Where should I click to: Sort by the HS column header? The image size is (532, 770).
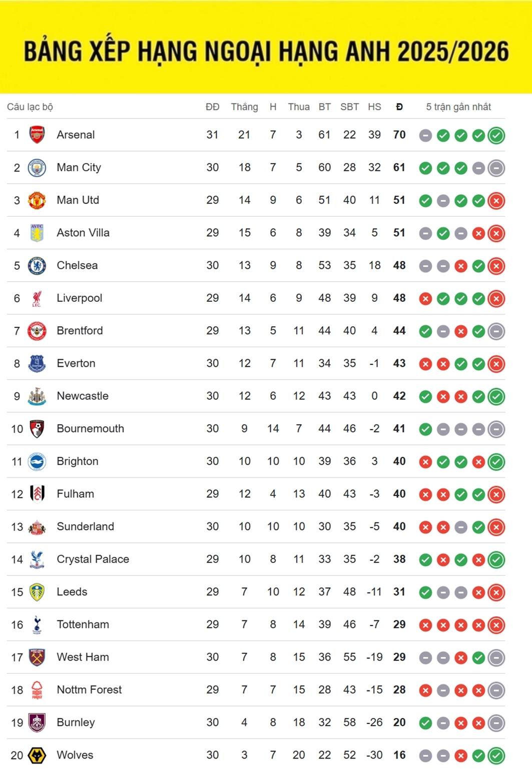click(x=374, y=107)
